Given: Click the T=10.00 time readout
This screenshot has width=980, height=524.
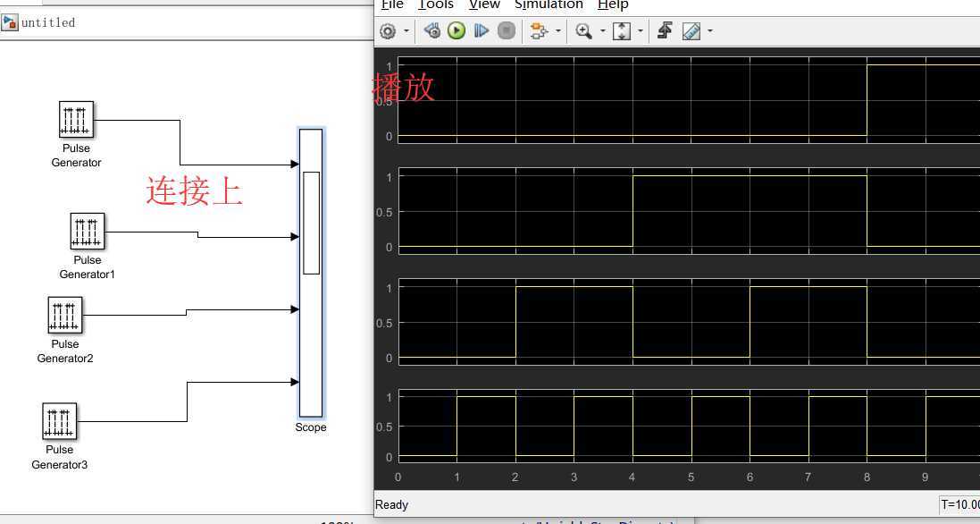Looking at the screenshot, I should coord(960,504).
